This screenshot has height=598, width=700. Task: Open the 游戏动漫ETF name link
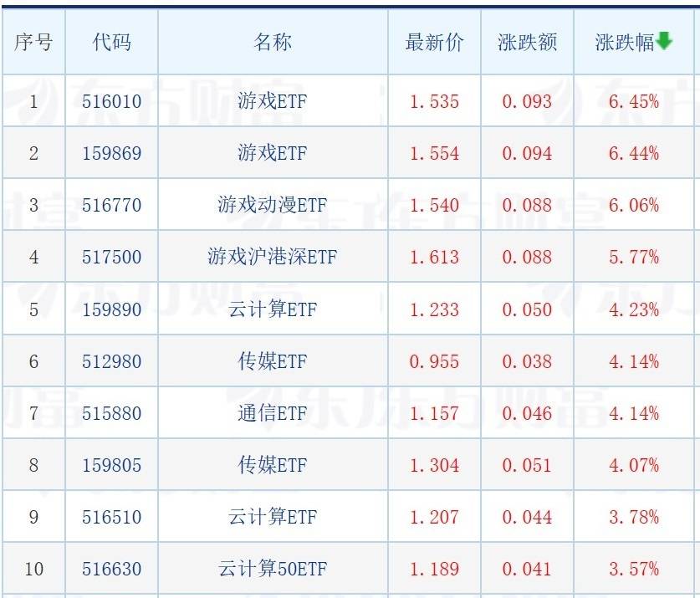(x=273, y=205)
